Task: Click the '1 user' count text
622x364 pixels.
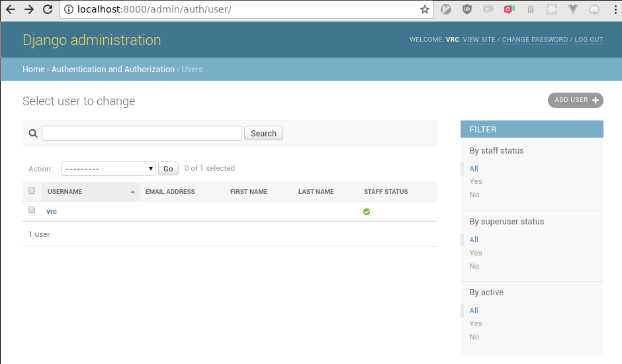Action: click(x=39, y=234)
